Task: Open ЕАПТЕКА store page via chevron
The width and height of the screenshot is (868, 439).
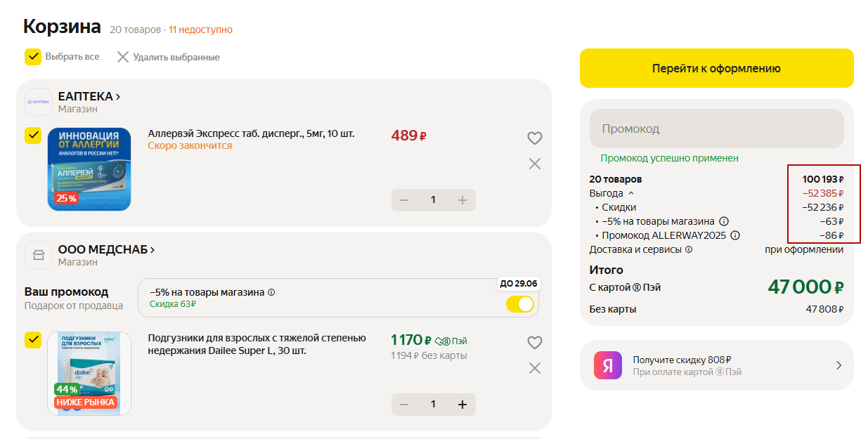Action: [117, 97]
